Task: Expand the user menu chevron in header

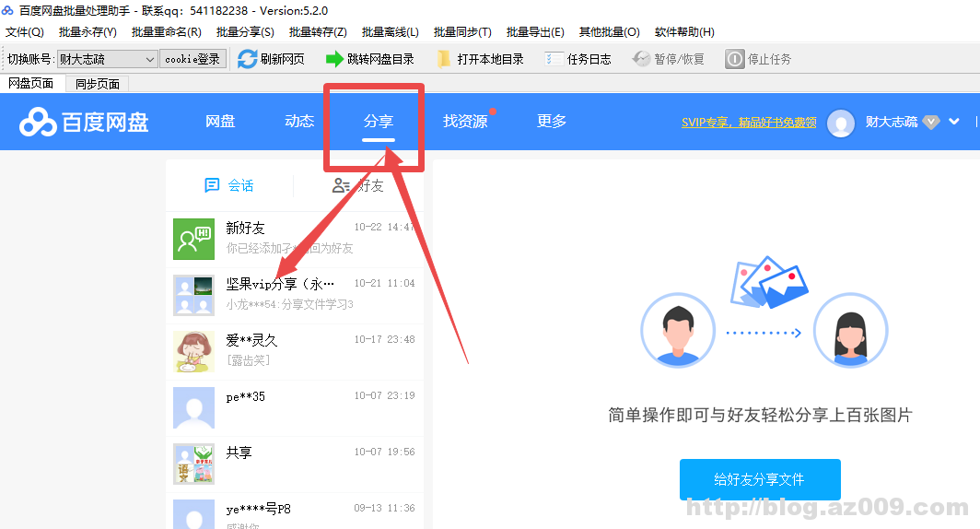Action: pyautogui.click(x=953, y=122)
